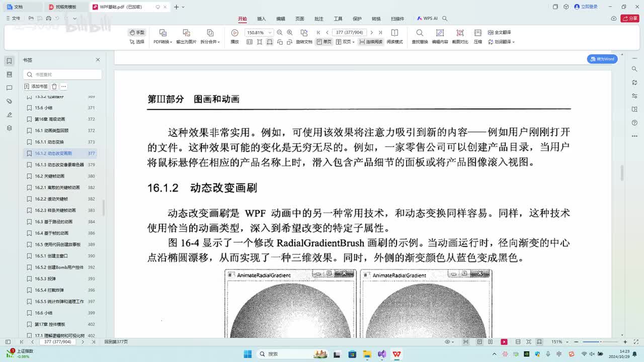Open layers icon in left sidebar
644x362 pixels.
point(9,128)
